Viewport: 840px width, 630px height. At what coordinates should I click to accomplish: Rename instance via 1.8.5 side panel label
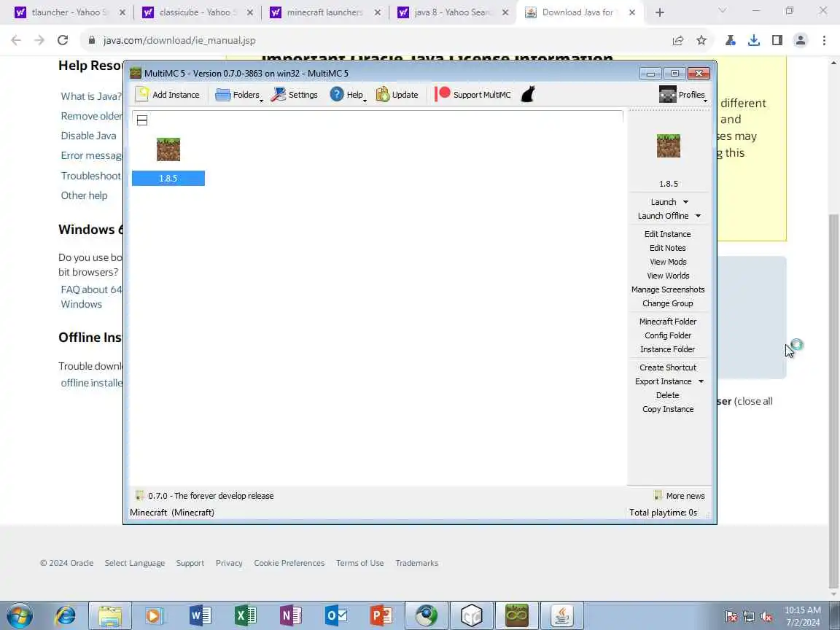669,184
